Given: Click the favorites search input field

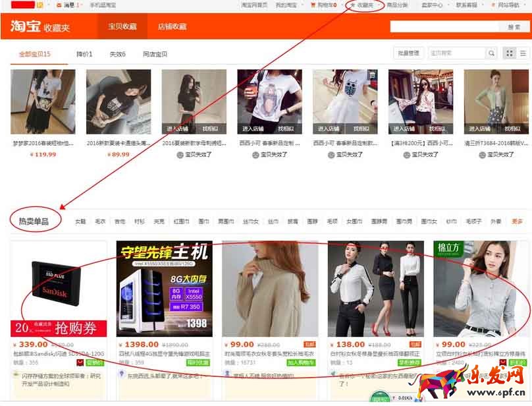Looking at the screenshot, I should coord(456,53).
